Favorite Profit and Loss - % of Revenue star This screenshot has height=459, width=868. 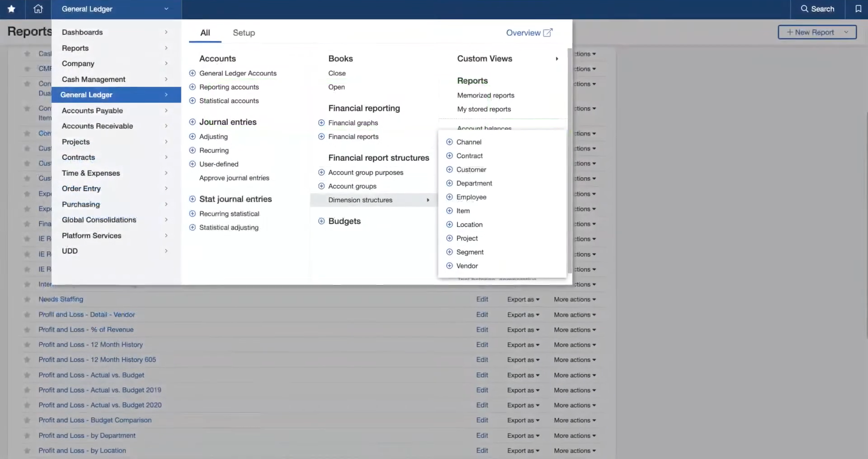click(x=27, y=330)
